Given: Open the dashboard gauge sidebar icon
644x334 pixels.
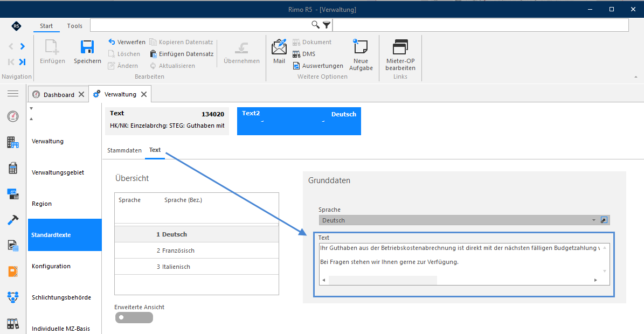Looking at the screenshot, I should [x=13, y=116].
